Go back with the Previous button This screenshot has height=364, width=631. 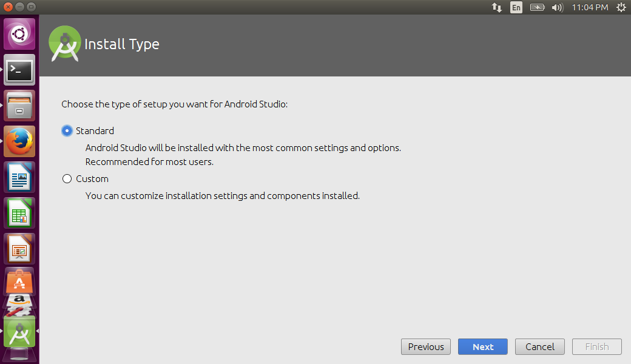pos(426,346)
